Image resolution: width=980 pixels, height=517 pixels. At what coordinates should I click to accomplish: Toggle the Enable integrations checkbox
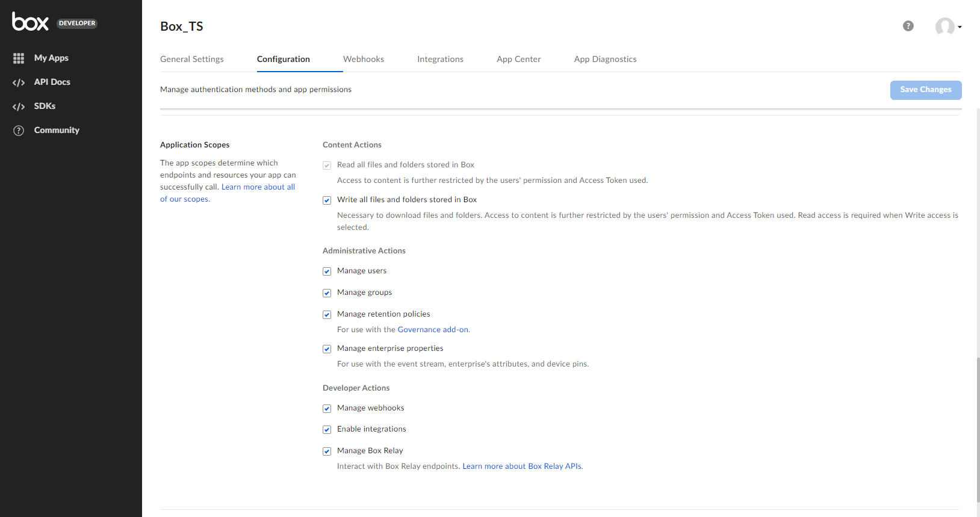pos(327,430)
